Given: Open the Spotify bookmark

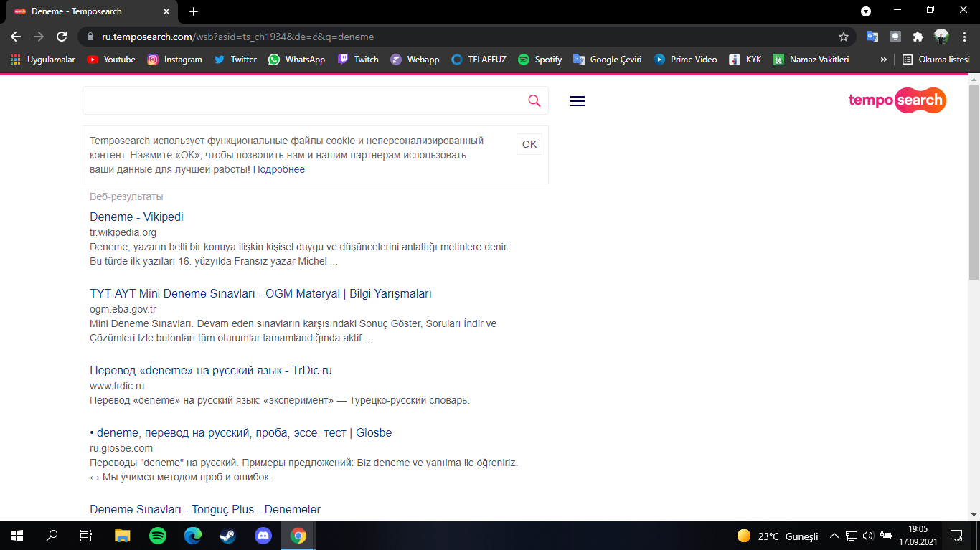Looking at the screenshot, I should [x=540, y=60].
